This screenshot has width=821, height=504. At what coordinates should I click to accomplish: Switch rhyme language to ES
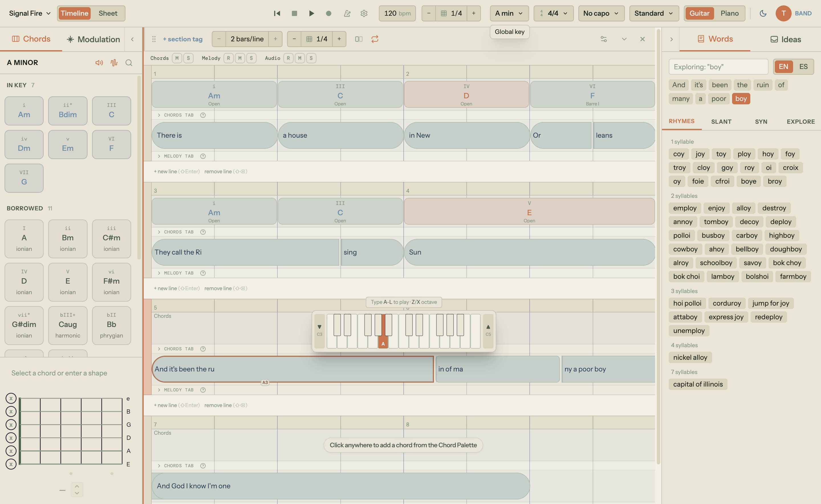(x=803, y=67)
